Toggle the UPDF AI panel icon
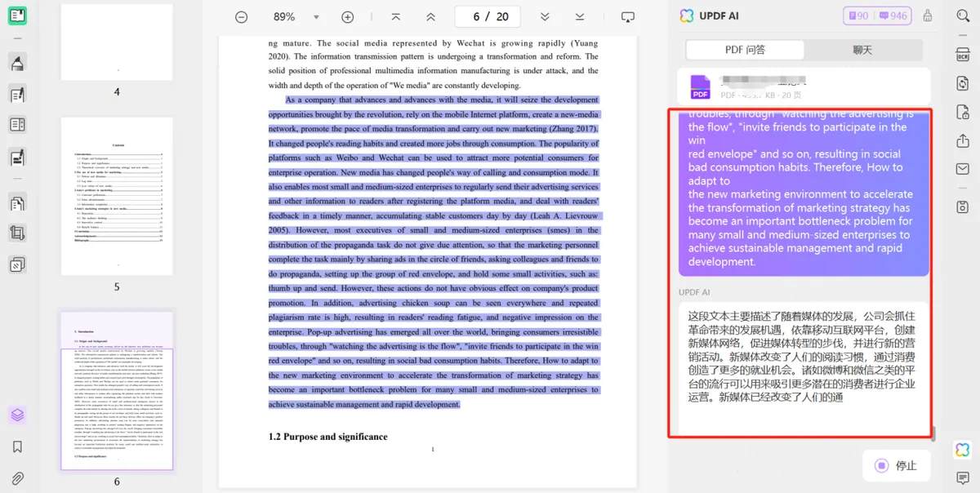This screenshot has height=493, width=980. coord(962,450)
